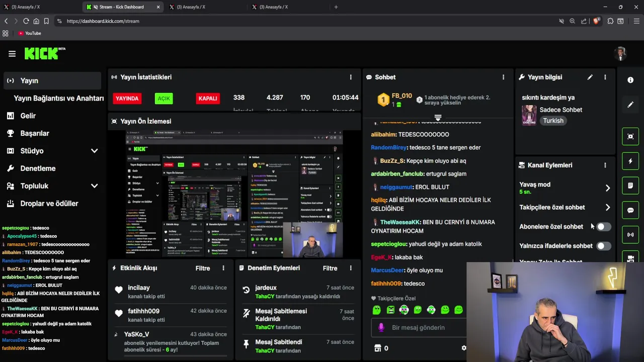Open chat settings gear icon

pos(463,348)
